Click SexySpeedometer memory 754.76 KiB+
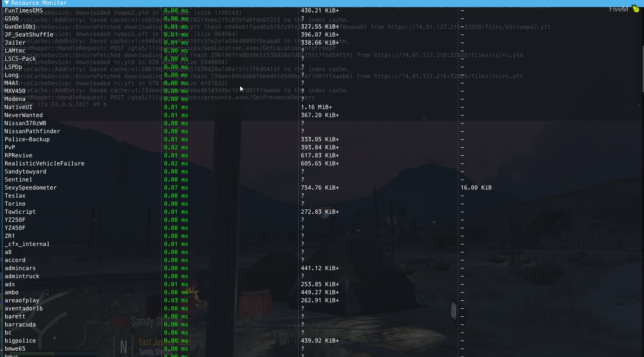The height and width of the screenshot is (357, 644). [320, 188]
